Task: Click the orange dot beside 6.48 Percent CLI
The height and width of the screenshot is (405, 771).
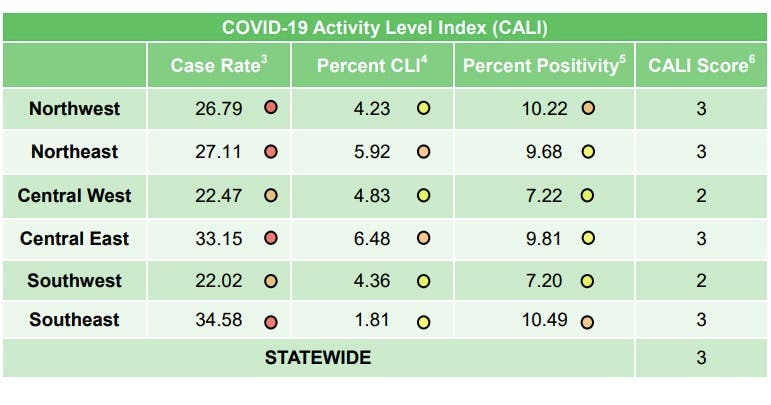Action: pos(423,239)
